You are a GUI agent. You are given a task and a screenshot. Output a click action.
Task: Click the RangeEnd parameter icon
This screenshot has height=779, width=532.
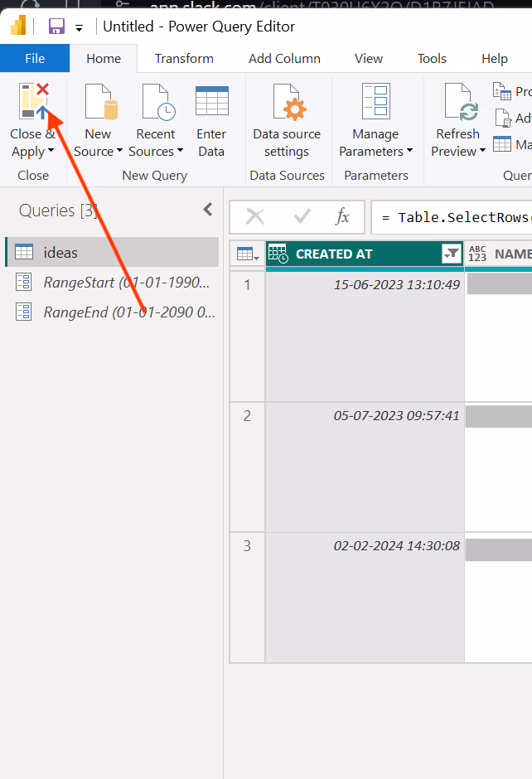[24, 312]
